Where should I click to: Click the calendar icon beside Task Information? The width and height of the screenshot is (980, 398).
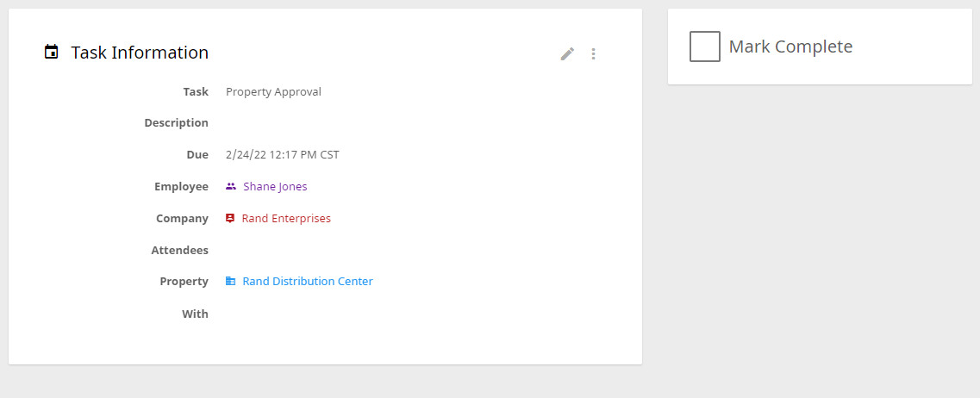pyautogui.click(x=51, y=52)
